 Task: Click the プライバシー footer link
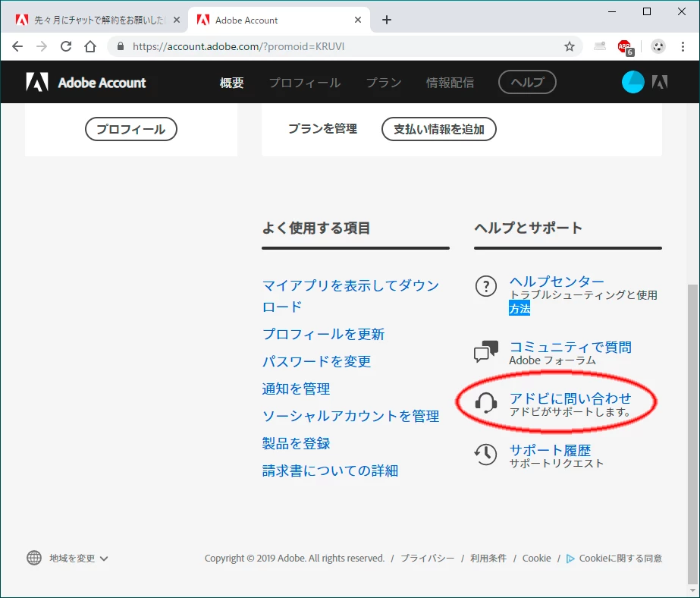(427, 559)
